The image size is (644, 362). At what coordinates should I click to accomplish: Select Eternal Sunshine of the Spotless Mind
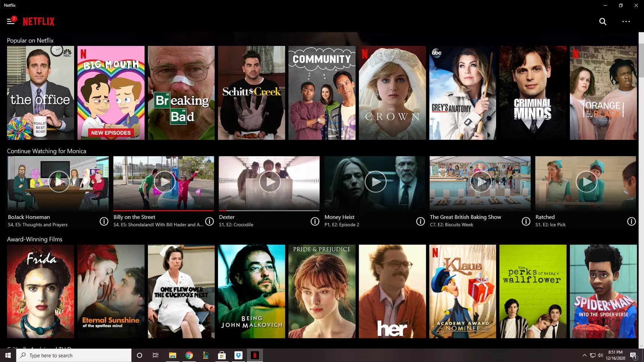(111, 291)
